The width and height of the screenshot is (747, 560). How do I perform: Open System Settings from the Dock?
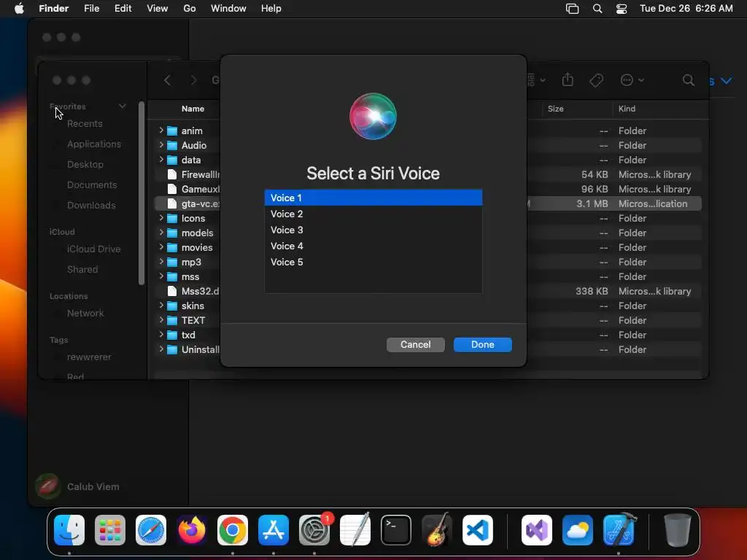click(x=314, y=530)
